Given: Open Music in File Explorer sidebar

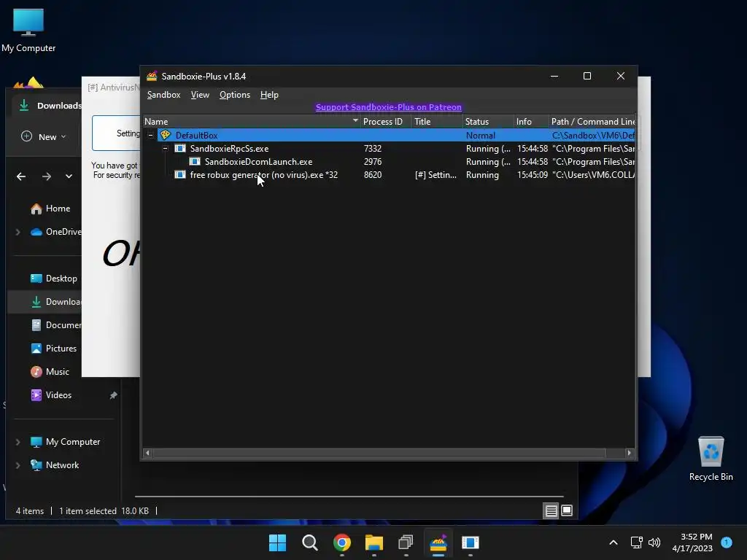Looking at the screenshot, I should pyautogui.click(x=50, y=372).
